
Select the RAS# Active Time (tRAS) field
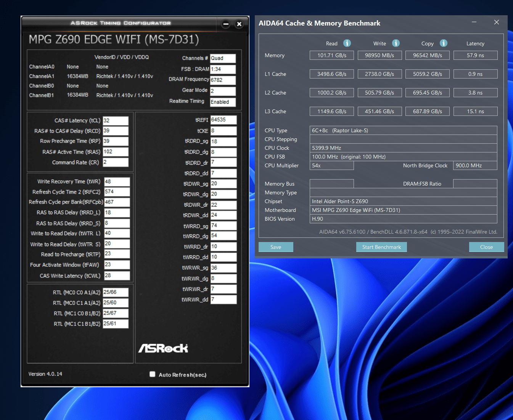[116, 152]
